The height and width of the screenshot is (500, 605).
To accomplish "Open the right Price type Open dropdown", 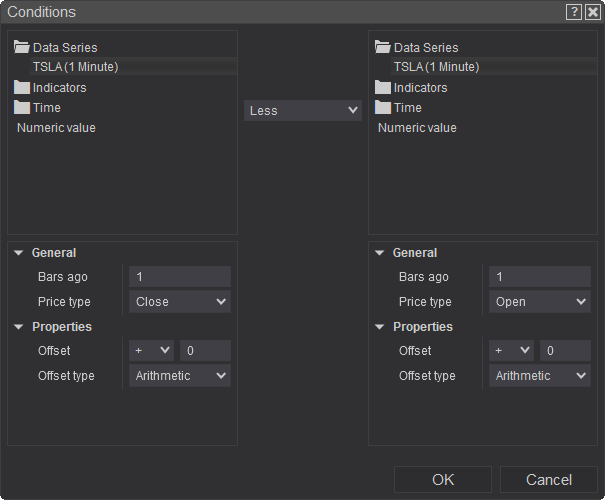I will tap(540, 302).
